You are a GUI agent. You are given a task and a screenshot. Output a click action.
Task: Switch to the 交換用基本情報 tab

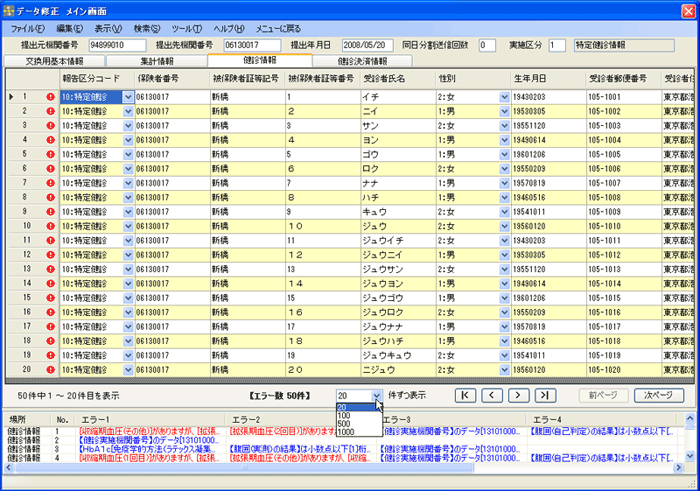tap(54, 61)
